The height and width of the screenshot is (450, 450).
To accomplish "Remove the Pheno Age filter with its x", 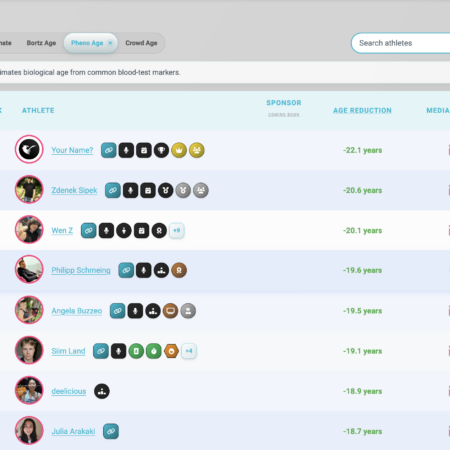I will click(110, 43).
